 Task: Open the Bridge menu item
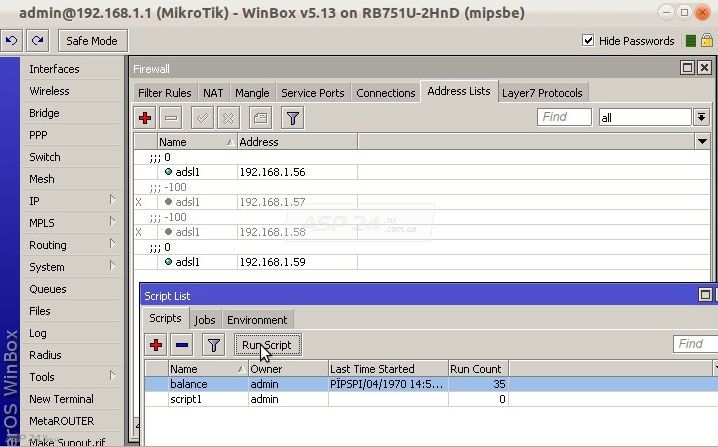coord(72,113)
